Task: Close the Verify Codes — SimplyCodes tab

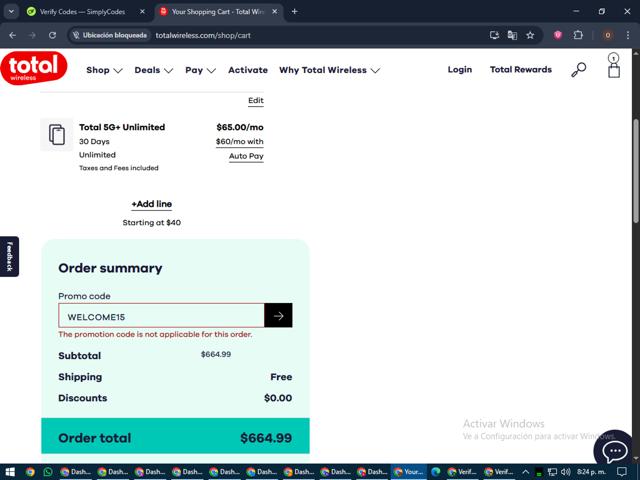Action: click(x=142, y=11)
